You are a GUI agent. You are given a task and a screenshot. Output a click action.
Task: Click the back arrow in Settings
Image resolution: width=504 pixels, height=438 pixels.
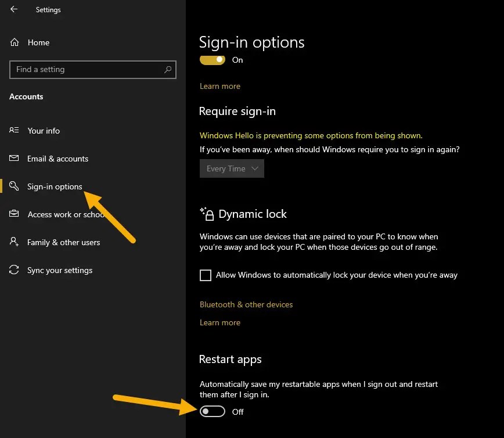tap(14, 9)
